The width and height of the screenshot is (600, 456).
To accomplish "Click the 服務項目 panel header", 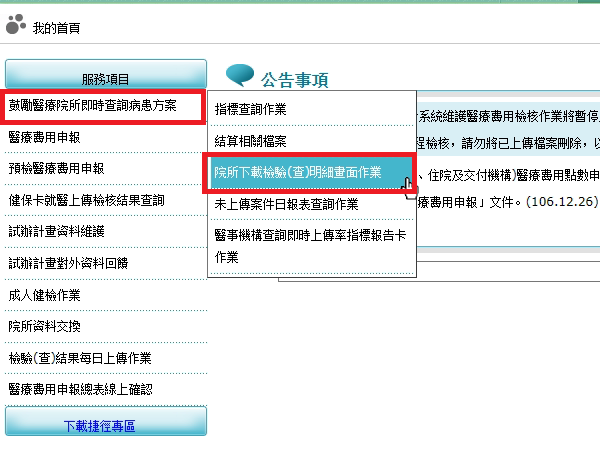I will coord(106,78).
